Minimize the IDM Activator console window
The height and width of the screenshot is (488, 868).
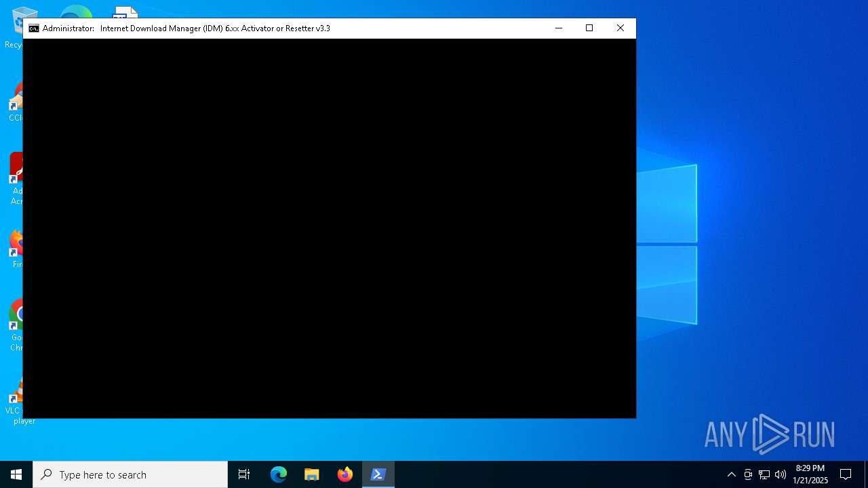(x=559, y=28)
